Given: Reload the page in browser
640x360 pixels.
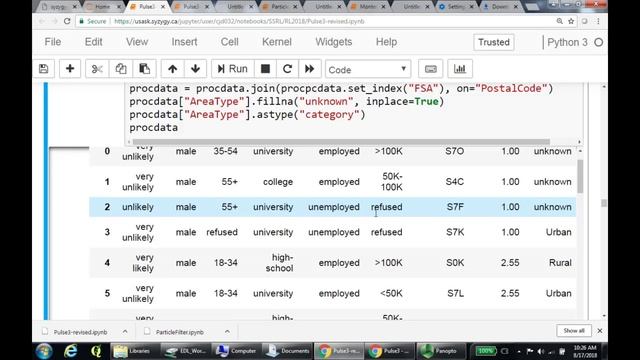Looking at the screenshot, I should point(67,21).
